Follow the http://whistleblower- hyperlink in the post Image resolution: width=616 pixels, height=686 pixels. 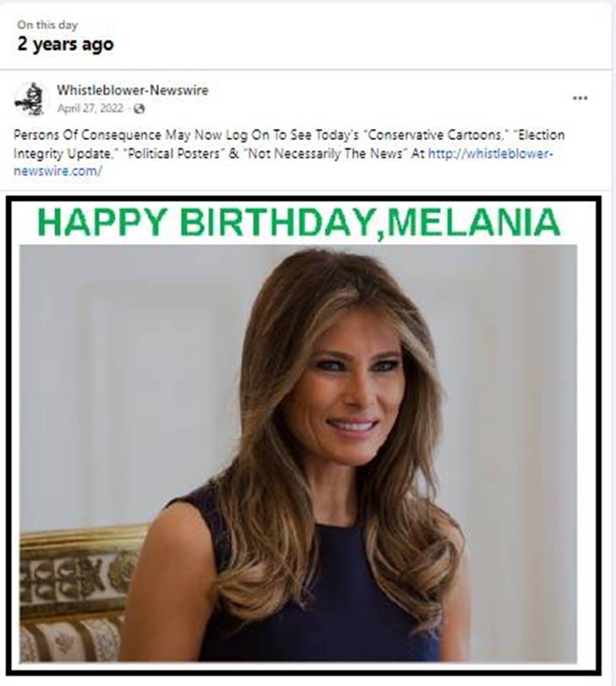click(490, 154)
